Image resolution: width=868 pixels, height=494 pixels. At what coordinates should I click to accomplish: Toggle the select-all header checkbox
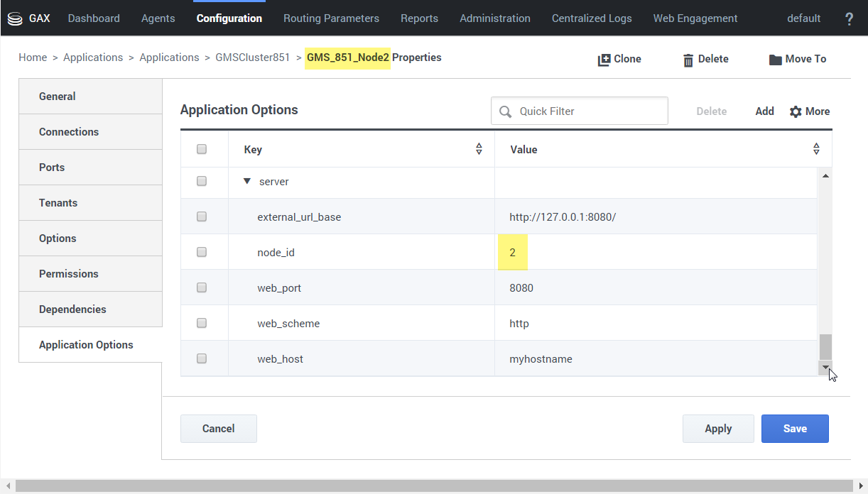pos(202,149)
